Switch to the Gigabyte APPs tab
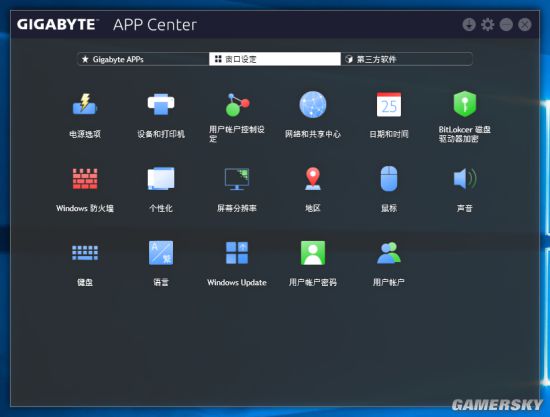 coord(143,59)
